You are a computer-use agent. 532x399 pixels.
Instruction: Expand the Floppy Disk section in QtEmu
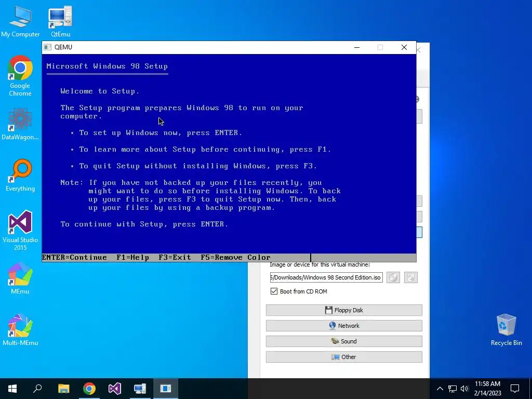344,310
